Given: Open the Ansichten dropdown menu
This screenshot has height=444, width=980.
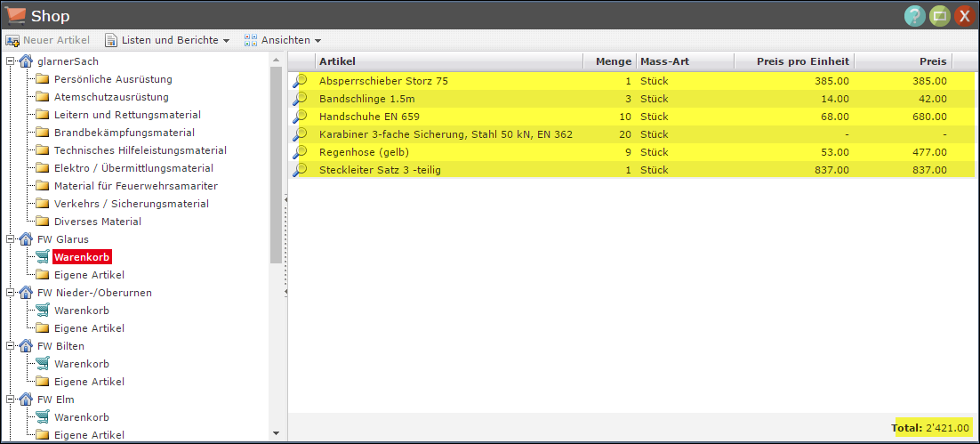Looking at the screenshot, I should coord(282,40).
